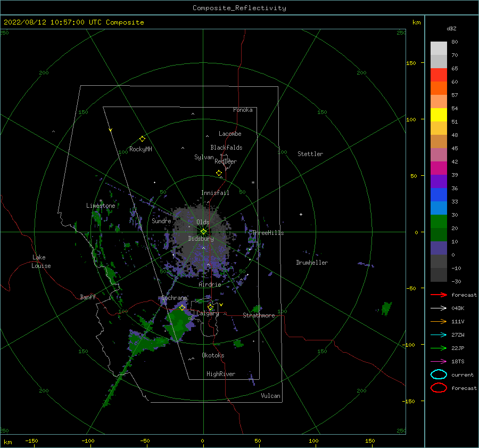Click the white plus marker east of ThreeHills
Screen dimensions: 479x448
tap(301, 214)
